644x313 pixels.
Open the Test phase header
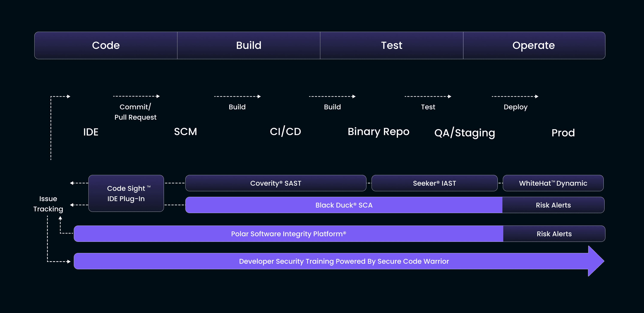click(392, 45)
